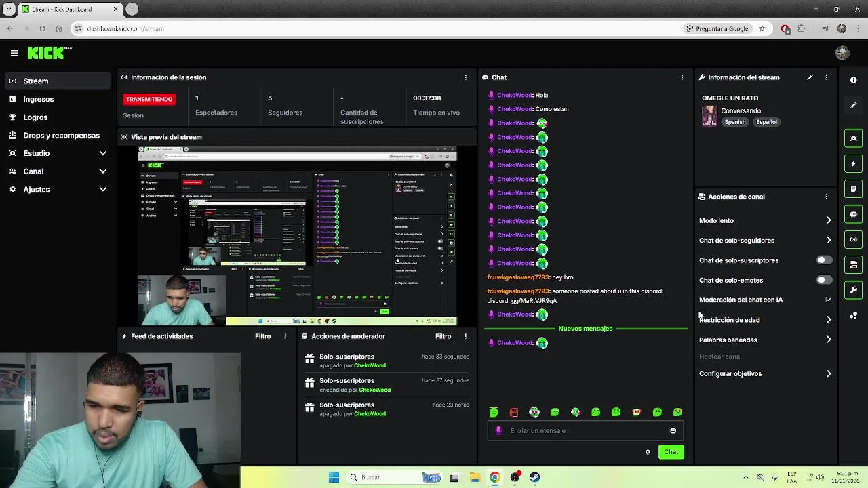Toggle lightning bolt panel icon in right rail
Screen dimensions: 868x488
pos(853,163)
